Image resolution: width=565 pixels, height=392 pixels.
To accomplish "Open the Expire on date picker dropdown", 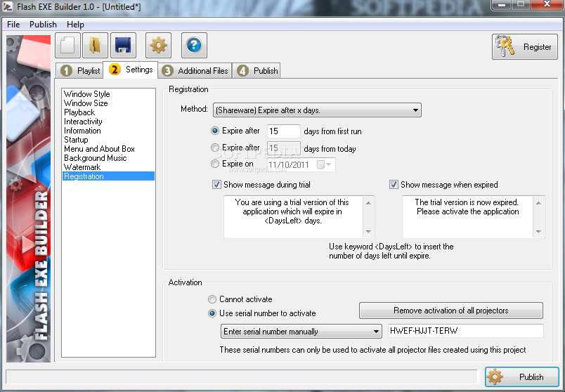I will pos(328,164).
